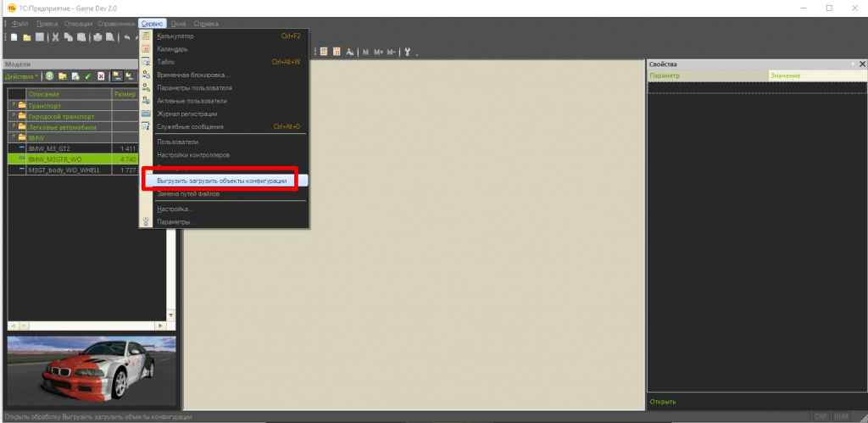Select the BMW_M3GTR_WO row

(x=72, y=159)
